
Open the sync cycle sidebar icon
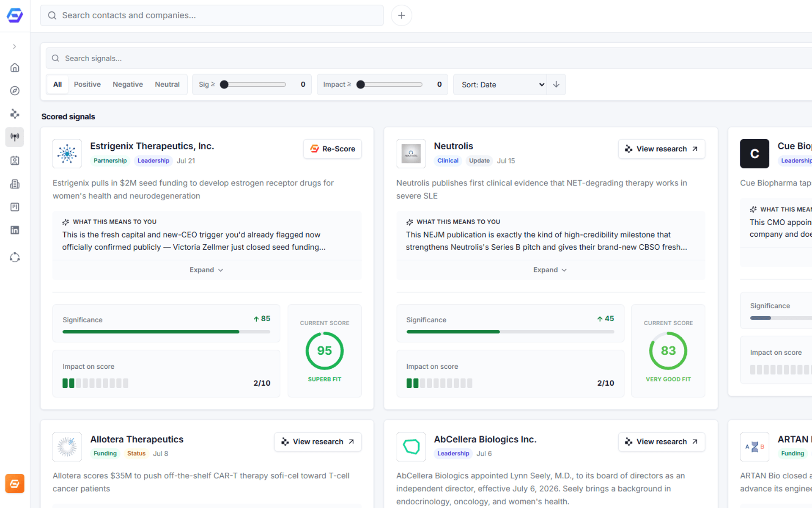[x=15, y=257]
